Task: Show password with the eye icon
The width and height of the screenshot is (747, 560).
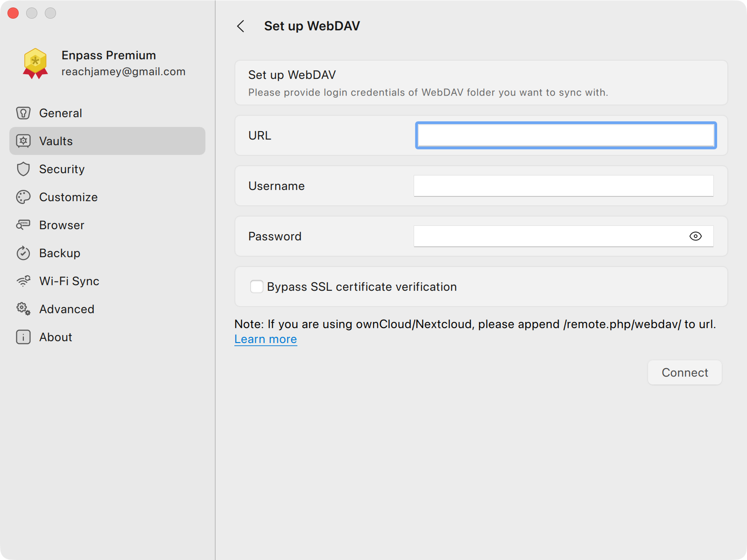Action: pyautogui.click(x=696, y=236)
